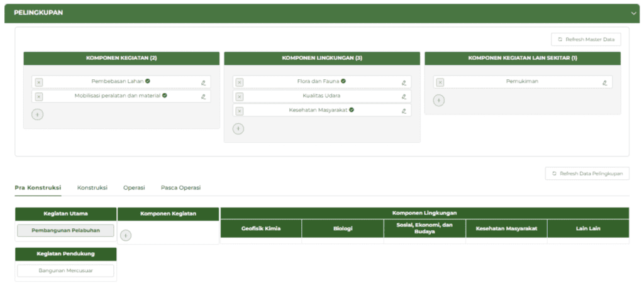Select Pembangunan Pelabuhan main activity

point(65,231)
